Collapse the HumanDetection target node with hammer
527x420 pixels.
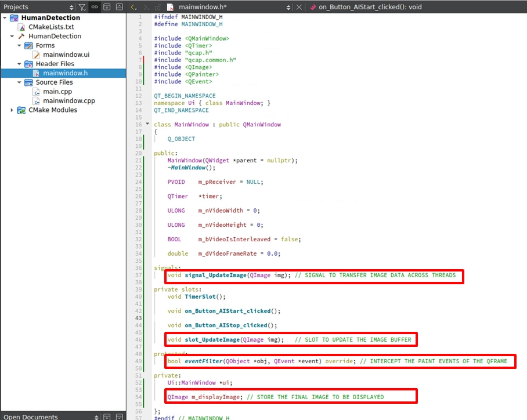[12, 36]
